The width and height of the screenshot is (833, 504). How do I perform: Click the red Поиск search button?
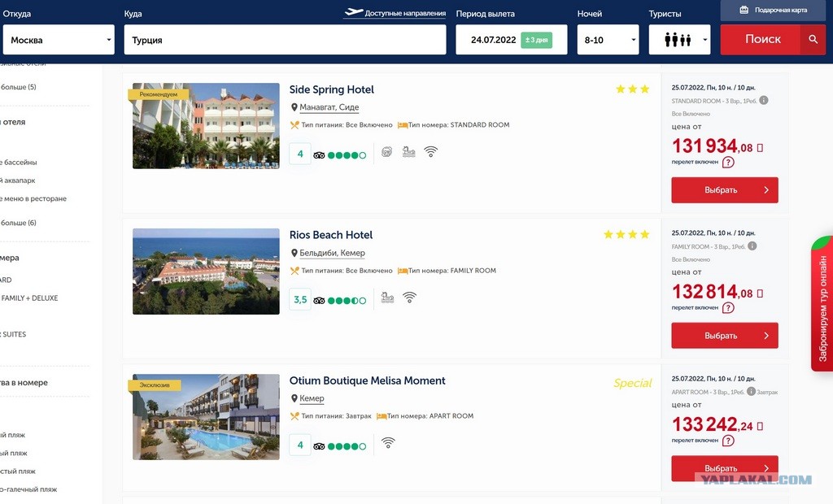[773, 39]
